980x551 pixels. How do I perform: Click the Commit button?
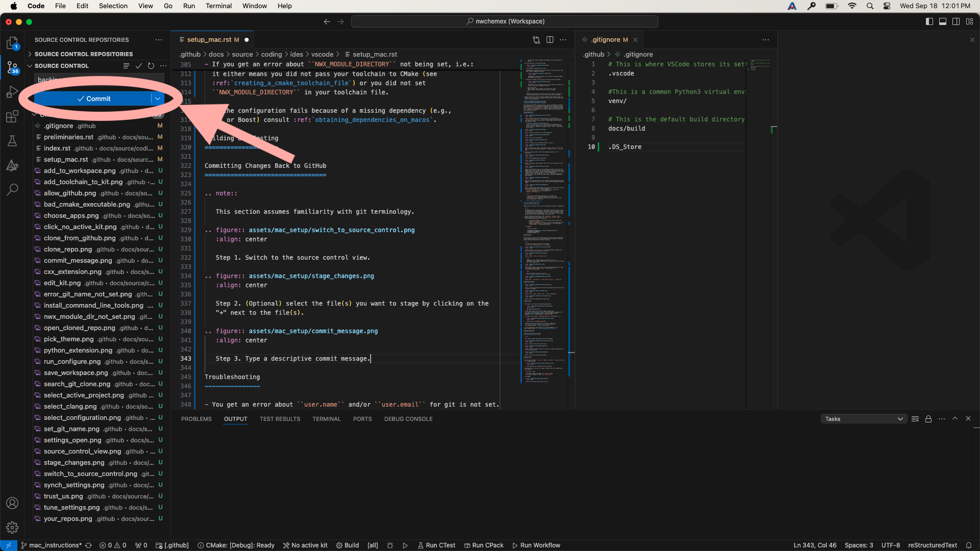click(x=93, y=98)
